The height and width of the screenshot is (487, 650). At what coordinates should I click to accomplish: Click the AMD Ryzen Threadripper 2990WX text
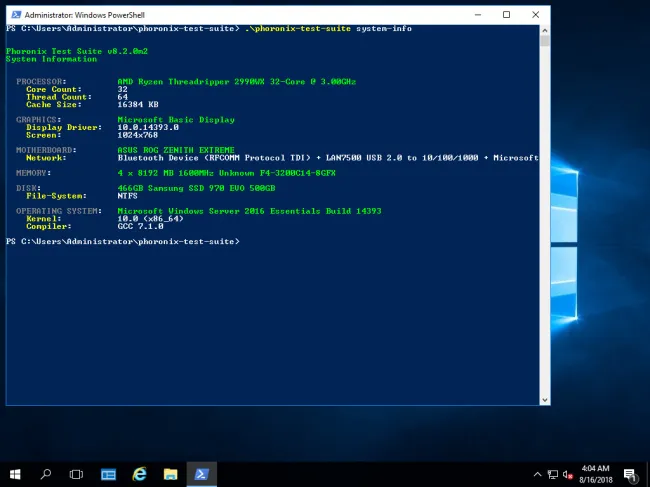click(x=237, y=82)
